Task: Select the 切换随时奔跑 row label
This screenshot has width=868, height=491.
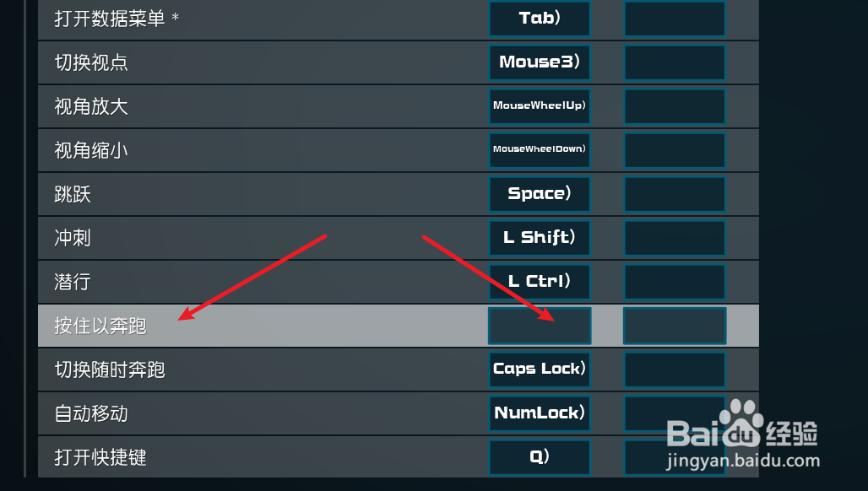Action: coord(110,370)
